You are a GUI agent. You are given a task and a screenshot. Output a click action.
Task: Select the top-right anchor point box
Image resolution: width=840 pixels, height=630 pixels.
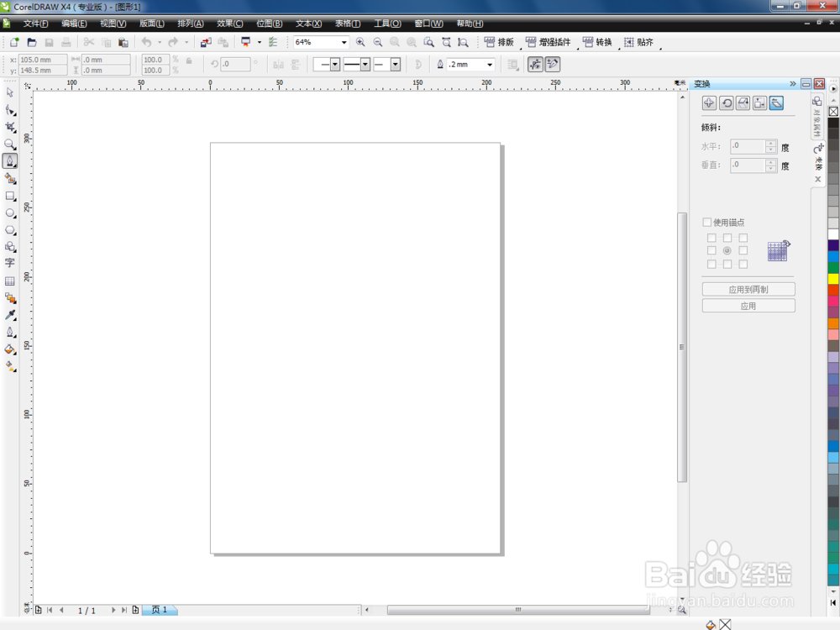(x=743, y=238)
